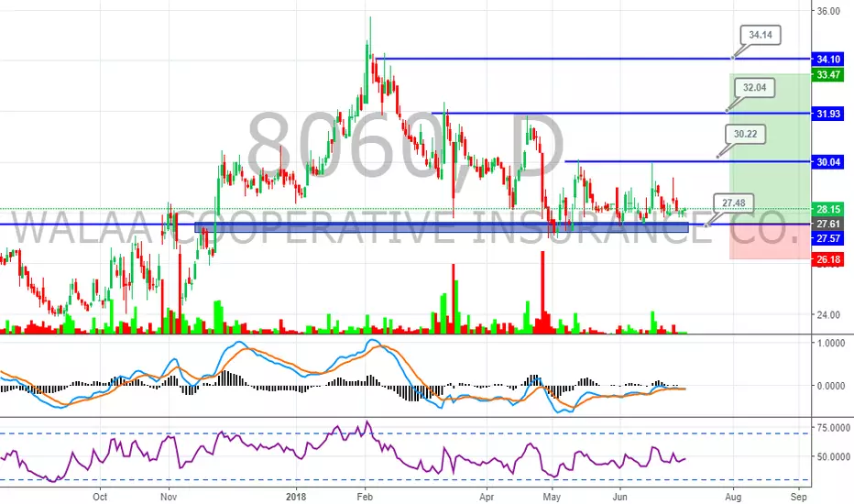854x504 pixels.
Task: Select the 27.48 callout annotation
Action: click(x=734, y=203)
